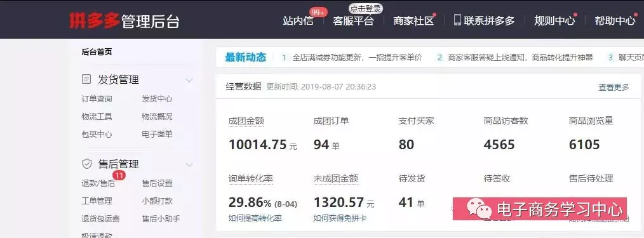Viewport: 644px width, 238px height.
Task: Open 小额打款
Action: [x=157, y=201]
